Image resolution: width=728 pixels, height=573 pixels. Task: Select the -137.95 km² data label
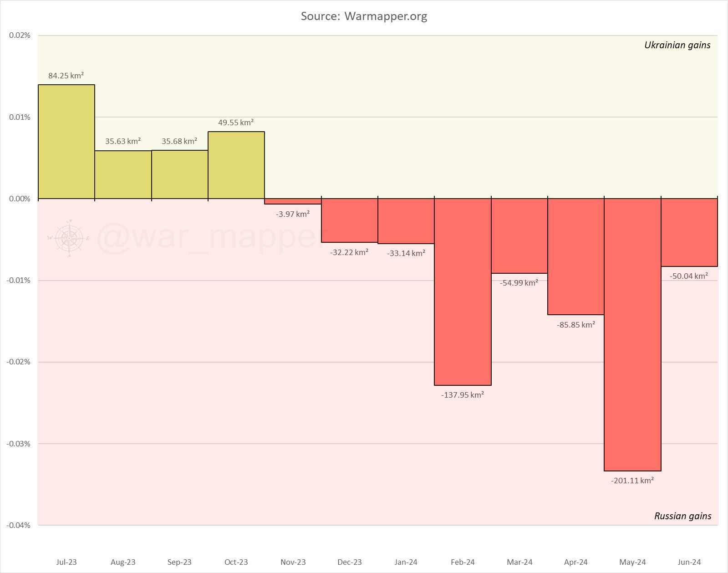pyautogui.click(x=463, y=394)
